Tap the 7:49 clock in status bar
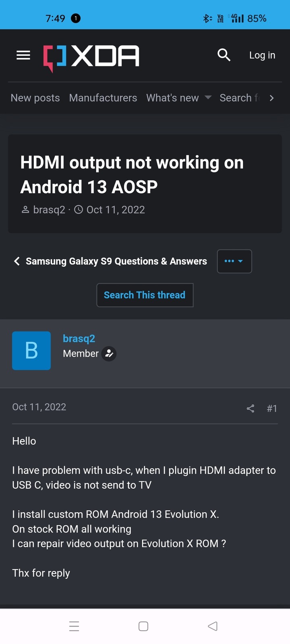This screenshot has width=290, height=644. (x=55, y=19)
